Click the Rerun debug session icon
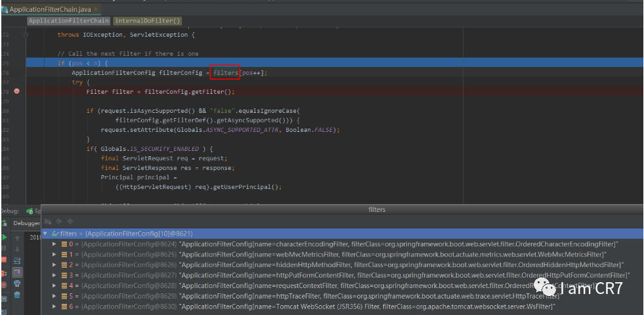The image size is (644, 315). (x=5, y=223)
